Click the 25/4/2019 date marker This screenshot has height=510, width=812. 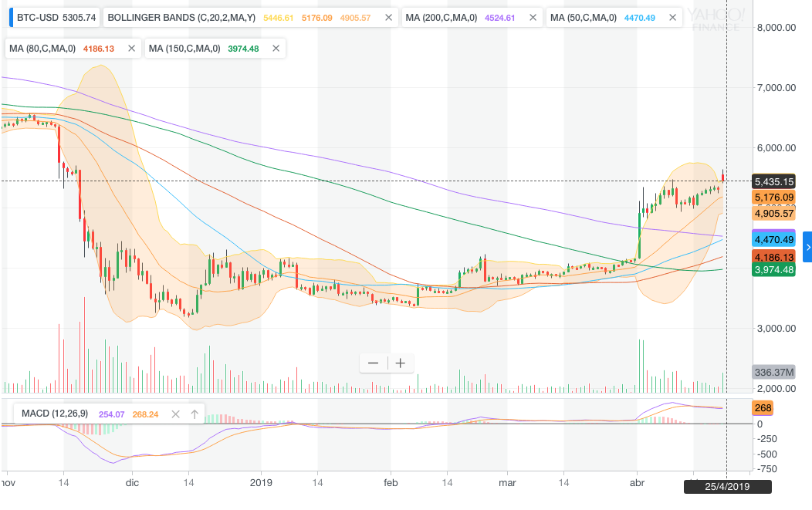point(727,487)
